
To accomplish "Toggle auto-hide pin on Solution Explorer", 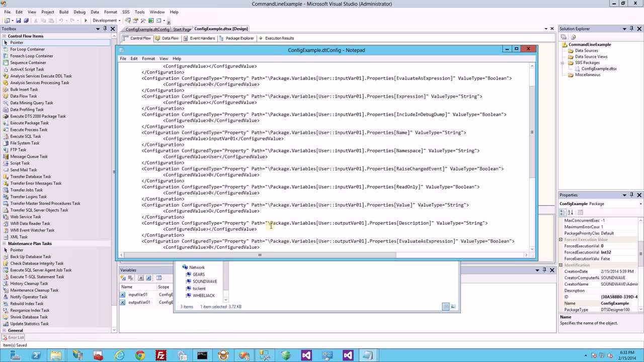I will [631, 29].
